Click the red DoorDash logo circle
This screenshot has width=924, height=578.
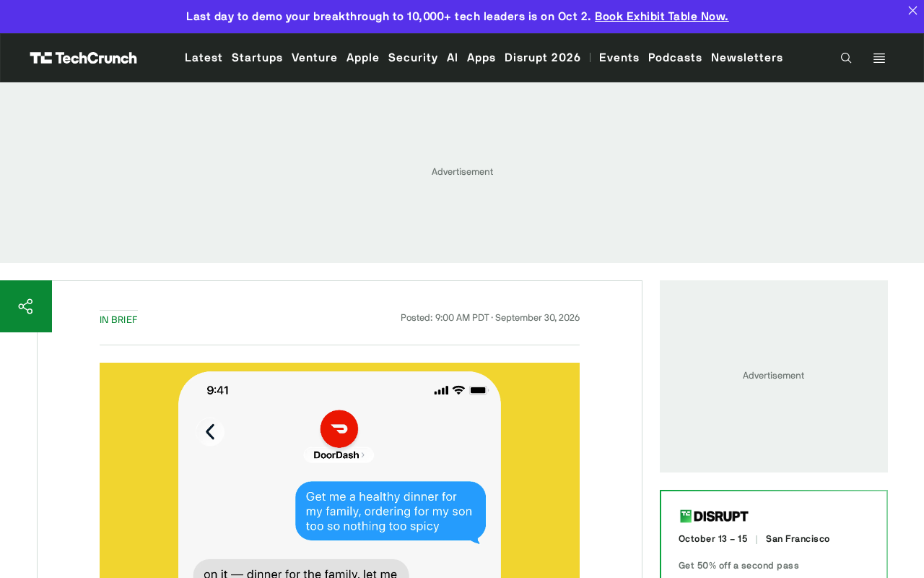point(339,428)
